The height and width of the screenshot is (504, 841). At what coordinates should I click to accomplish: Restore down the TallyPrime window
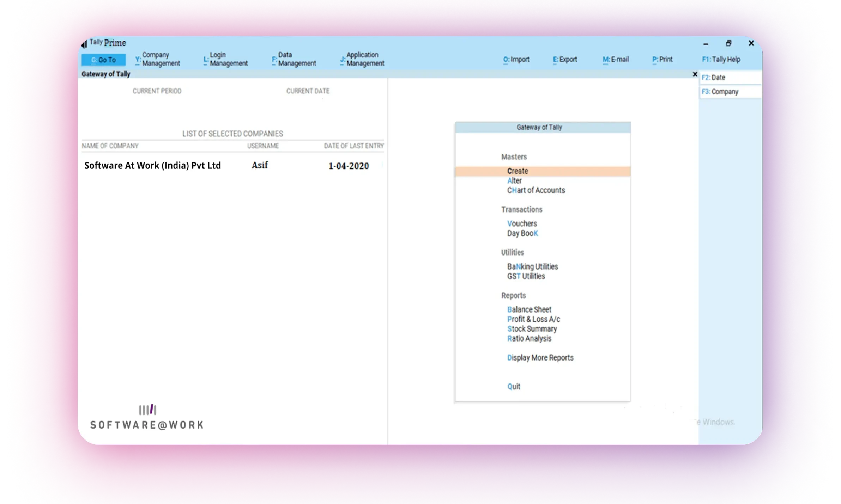point(728,43)
